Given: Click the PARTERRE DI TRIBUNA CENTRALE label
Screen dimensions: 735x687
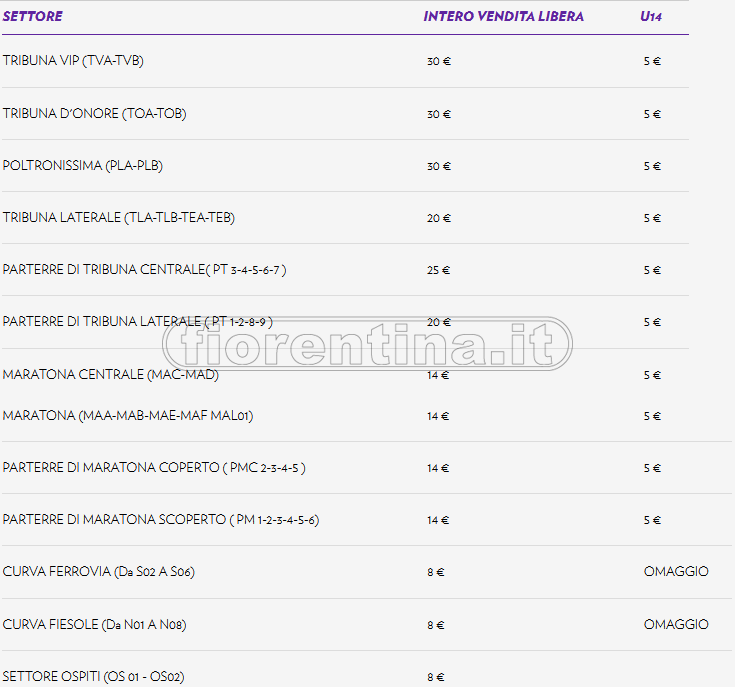Looking at the screenshot, I should pyautogui.click(x=144, y=269).
